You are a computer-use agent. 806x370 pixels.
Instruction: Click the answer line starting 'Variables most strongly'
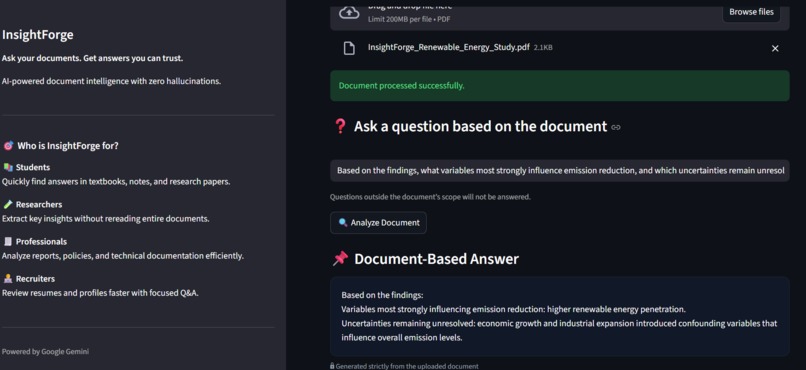tap(514, 309)
